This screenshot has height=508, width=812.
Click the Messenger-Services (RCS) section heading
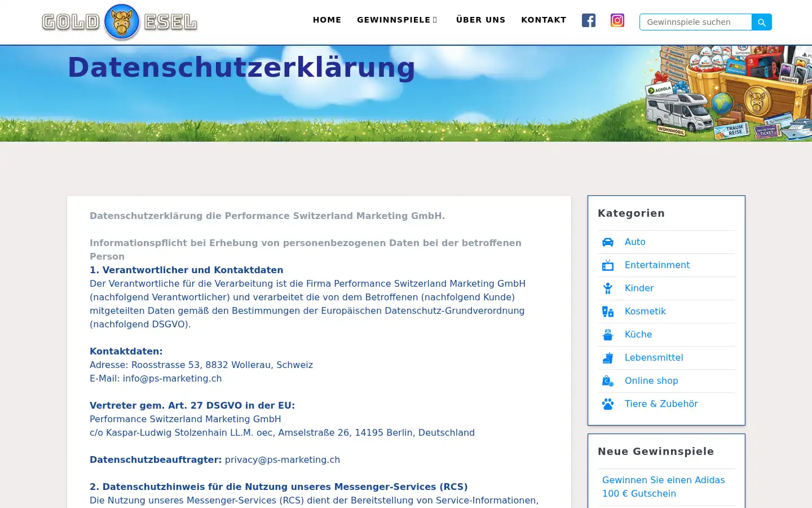[x=279, y=487]
